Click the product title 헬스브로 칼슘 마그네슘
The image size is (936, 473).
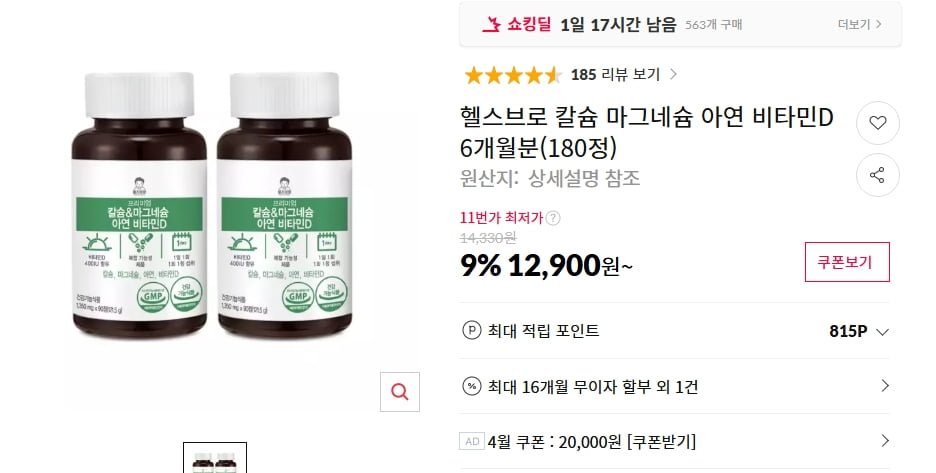tap(646, 132)
